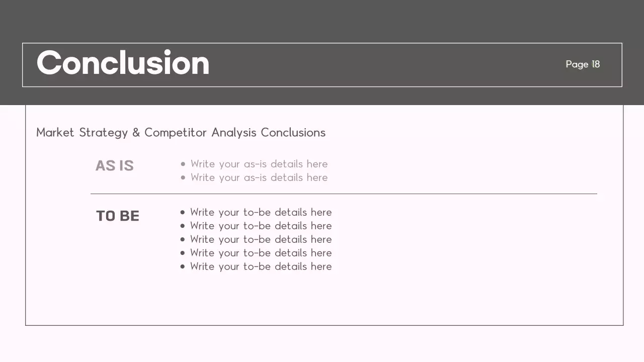Click the bullet dot before the fifth to-be line
644x362 pixels.
[x=183, y=266]
